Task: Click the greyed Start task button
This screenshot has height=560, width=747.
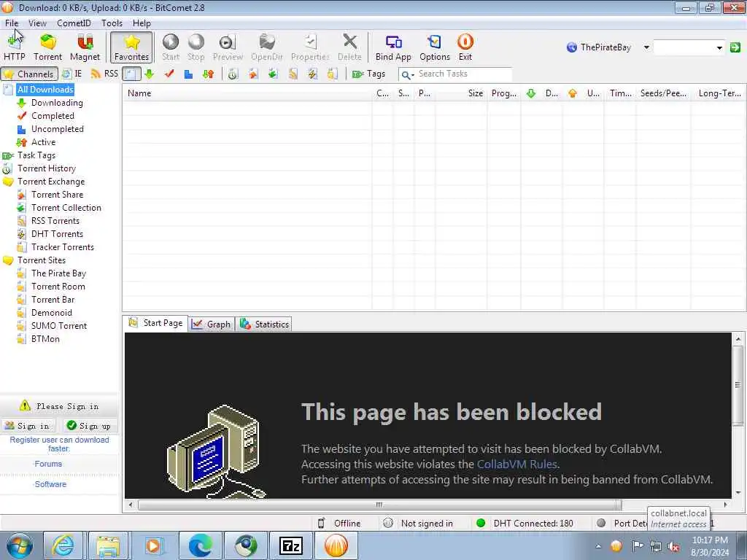Action: 171,47
